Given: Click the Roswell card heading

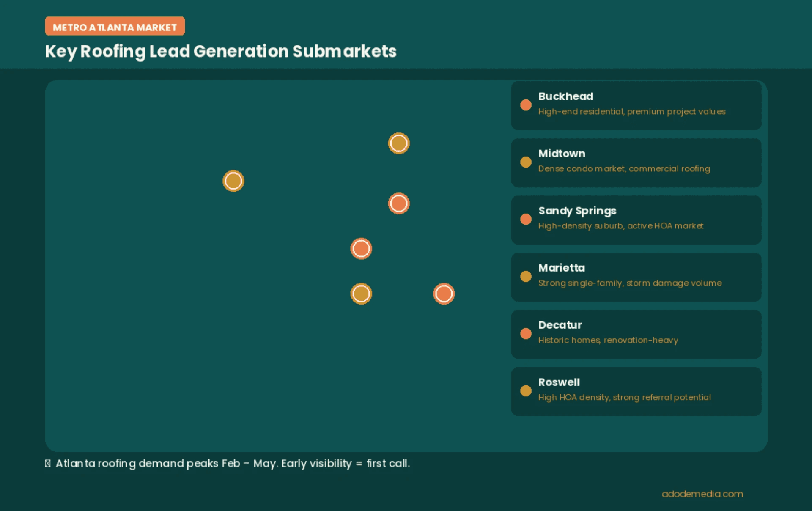Looking at the screenshot, I should [x=559, y=382].
